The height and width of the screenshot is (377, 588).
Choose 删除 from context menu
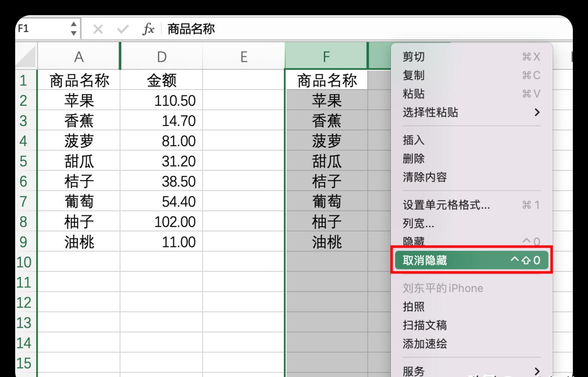point(471,159)
